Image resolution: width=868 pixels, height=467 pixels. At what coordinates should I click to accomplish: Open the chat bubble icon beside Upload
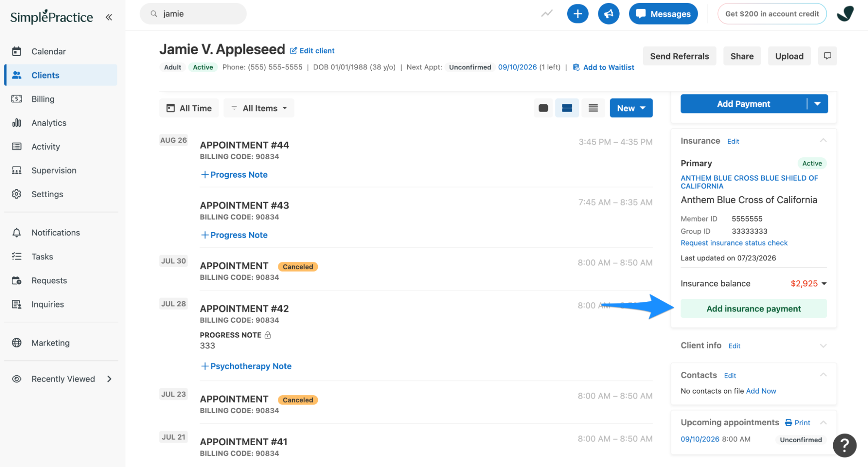pyautogui.click(x=827, y=56)
